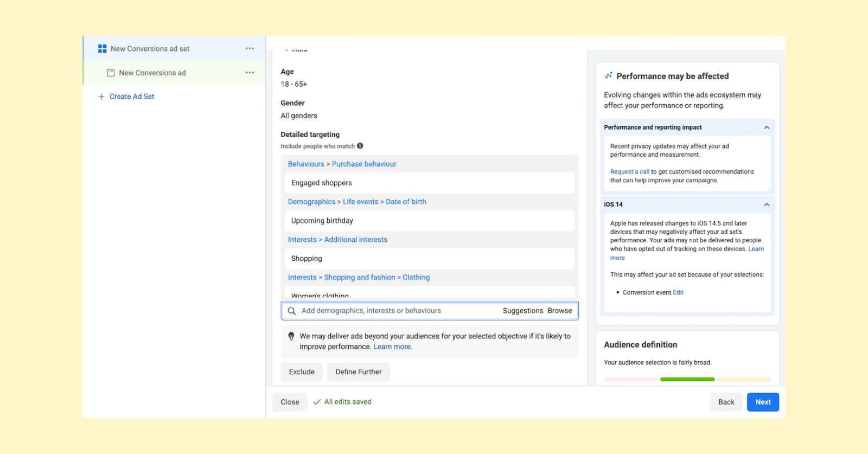The width and height of the screenshot is (868, 454).
Task: Click the green audience definition meter bar
Action: [x=687, y=379]
